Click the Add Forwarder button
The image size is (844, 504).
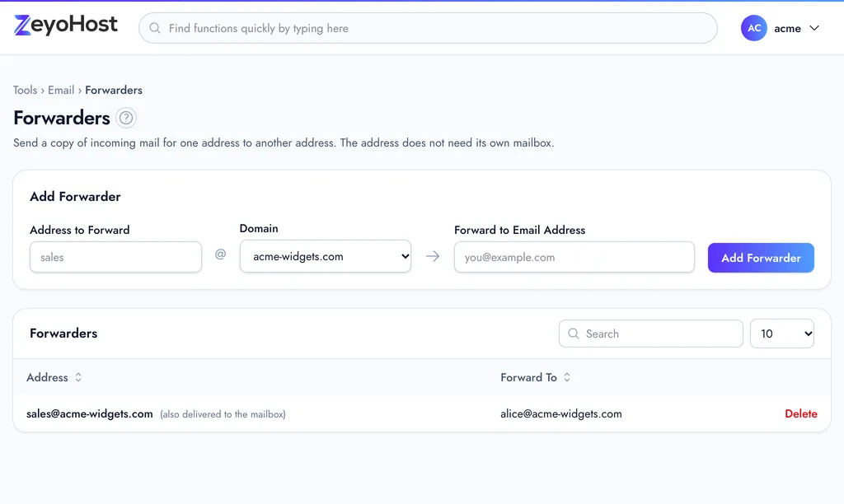761,258
